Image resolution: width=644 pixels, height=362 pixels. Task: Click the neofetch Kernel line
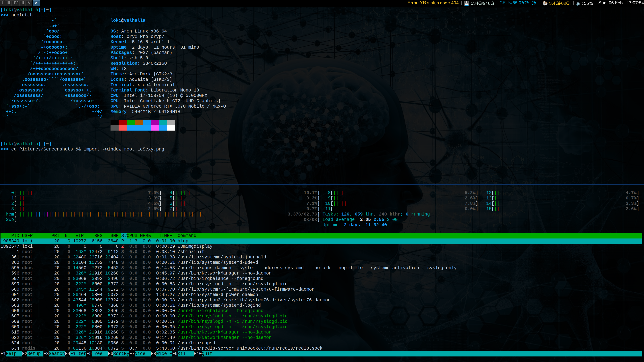[140, 42]
